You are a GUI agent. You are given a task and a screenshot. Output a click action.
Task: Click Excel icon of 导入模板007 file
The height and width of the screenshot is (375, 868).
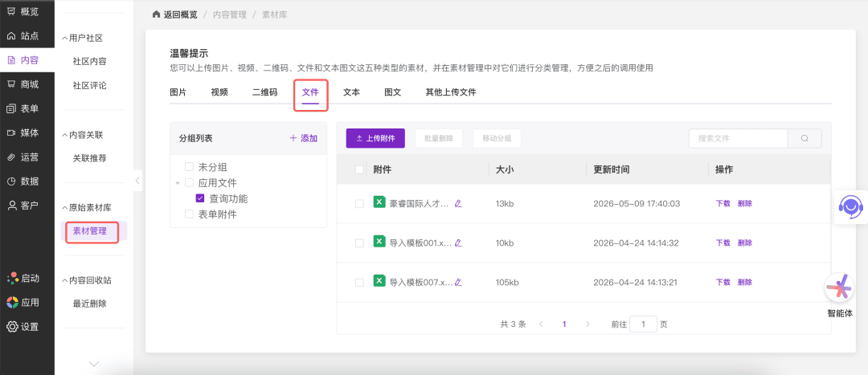coord(379,281)
